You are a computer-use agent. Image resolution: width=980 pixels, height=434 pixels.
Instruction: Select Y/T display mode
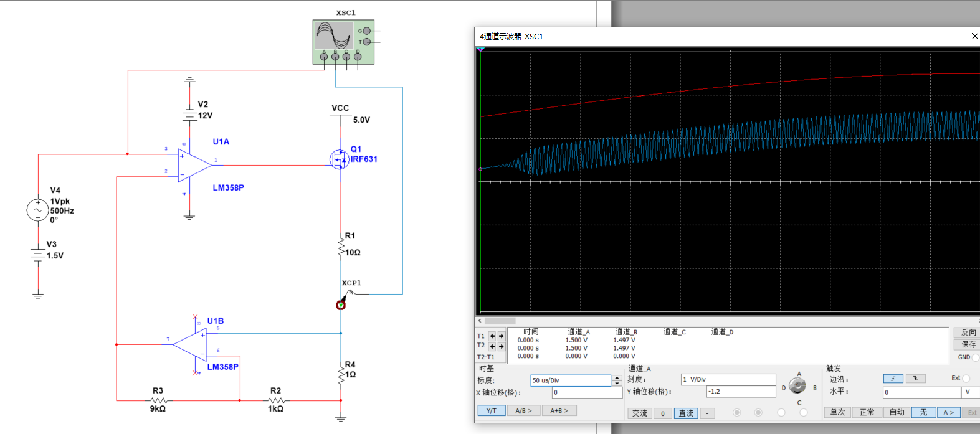492,411
